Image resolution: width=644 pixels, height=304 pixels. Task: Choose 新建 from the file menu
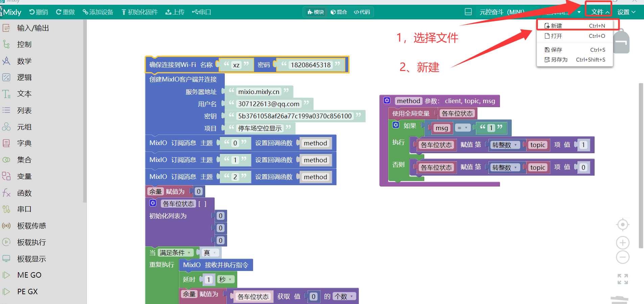point(575,26)
